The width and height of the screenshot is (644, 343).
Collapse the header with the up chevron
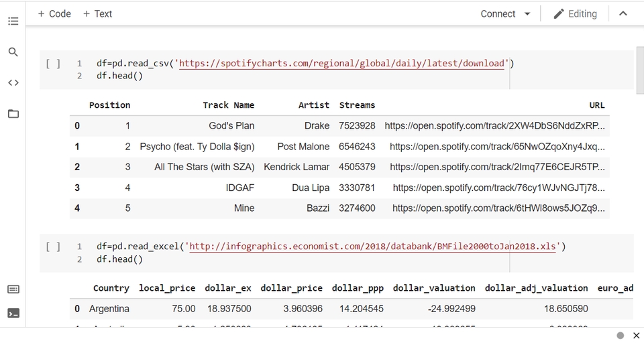coord(623,13)
